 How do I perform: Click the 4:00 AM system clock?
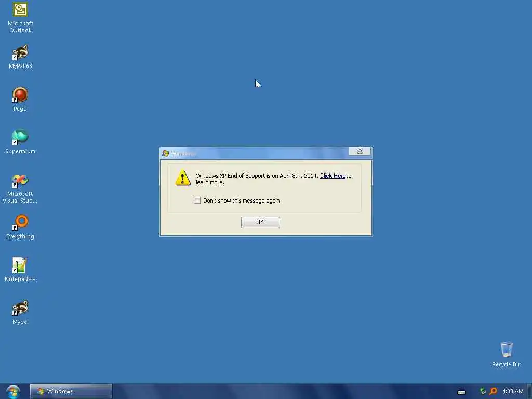(513, 391)
